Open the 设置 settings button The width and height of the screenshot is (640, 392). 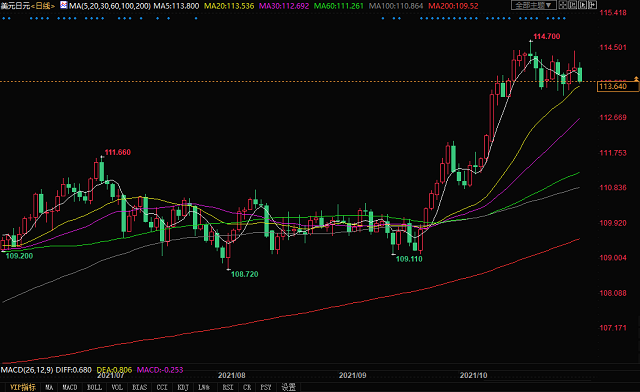[289, 387]
